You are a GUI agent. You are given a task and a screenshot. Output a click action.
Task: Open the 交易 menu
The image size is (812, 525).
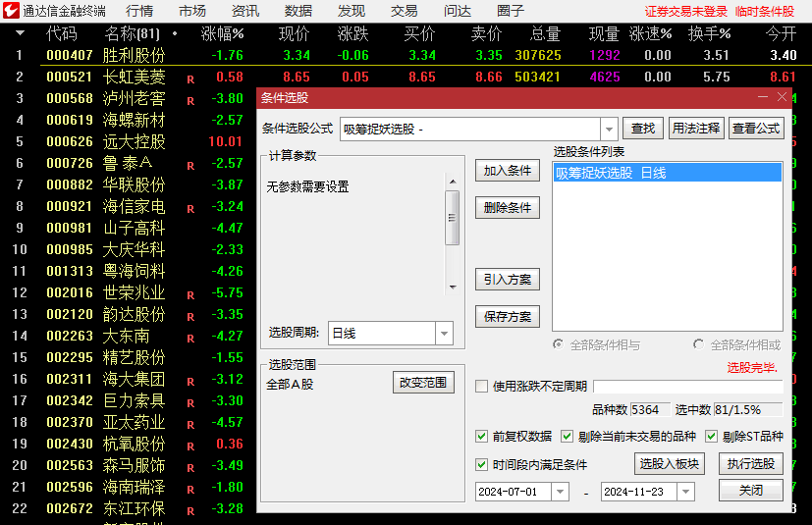(x=404, y=11)
